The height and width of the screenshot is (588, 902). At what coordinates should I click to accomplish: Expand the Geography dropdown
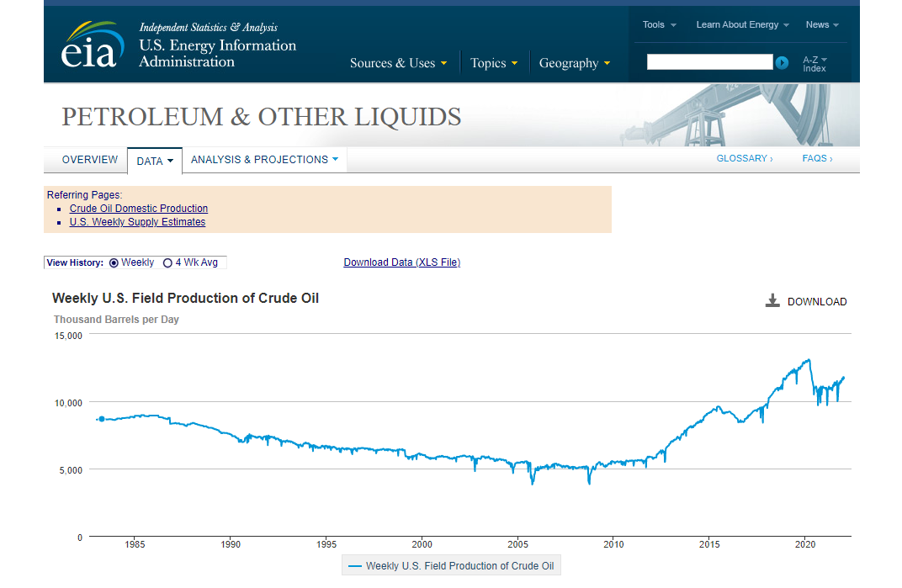[574, 63]
